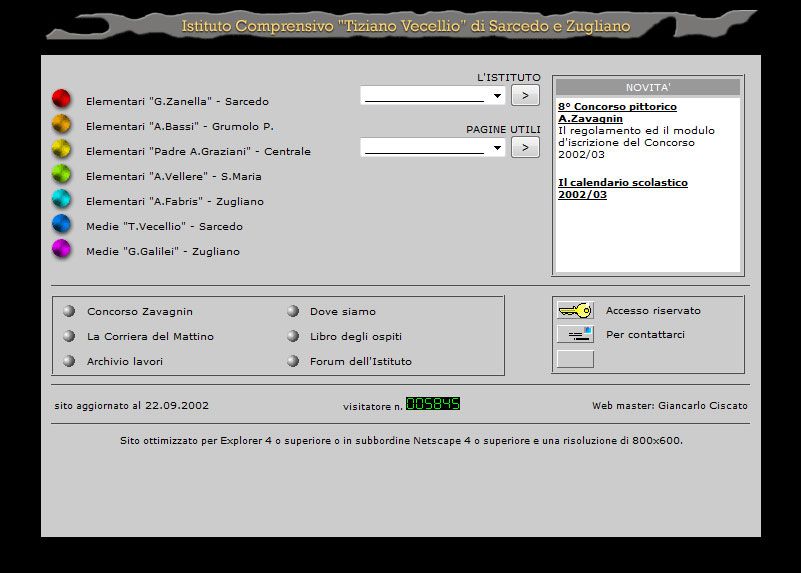Open the PAGINE UTILI dropdown list

click(433, 148)
